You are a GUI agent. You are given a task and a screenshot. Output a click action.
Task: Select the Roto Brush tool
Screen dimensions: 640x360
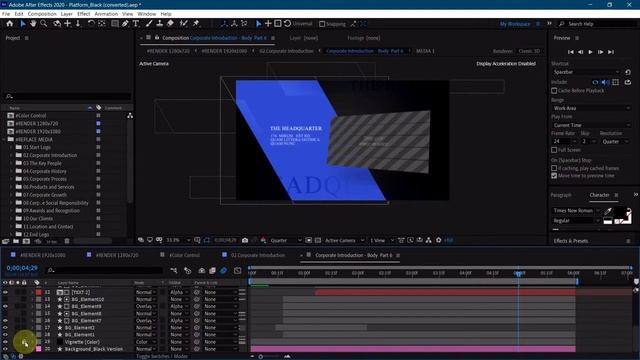[x=184, y=24]
